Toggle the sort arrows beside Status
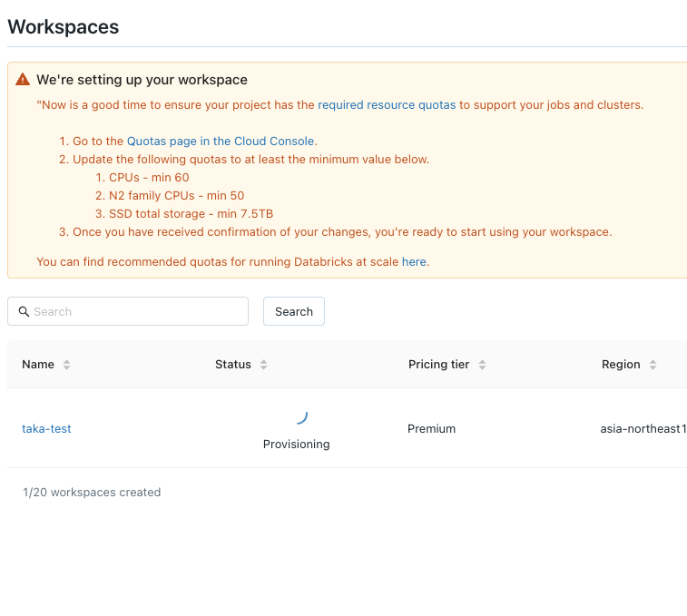Image resolution: width=687 pixels, height=616 pixels. click(x=263, y=365)
